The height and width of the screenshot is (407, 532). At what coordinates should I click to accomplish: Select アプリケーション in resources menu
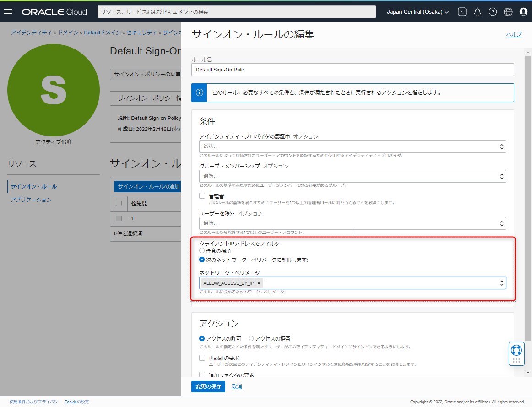click(x=31, y=200)
